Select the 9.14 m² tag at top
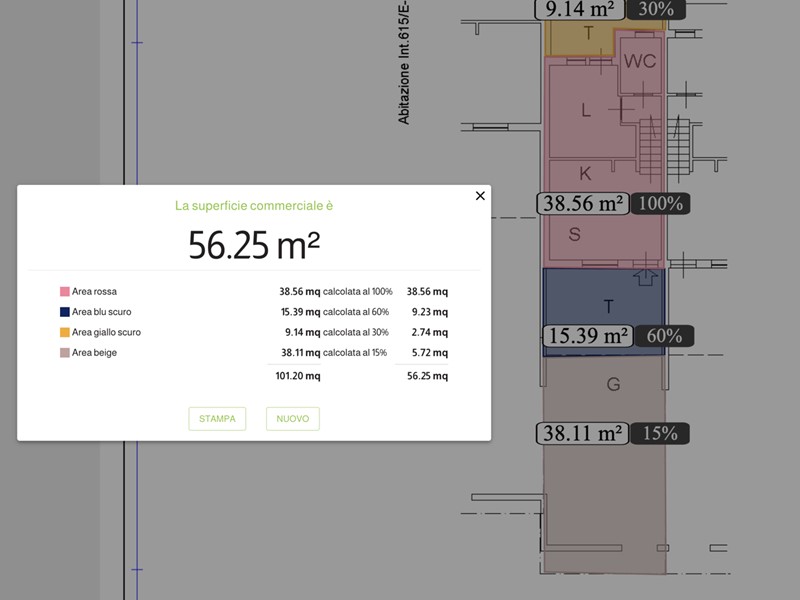This screenshot has height=600, width=800. click(580, 9)
